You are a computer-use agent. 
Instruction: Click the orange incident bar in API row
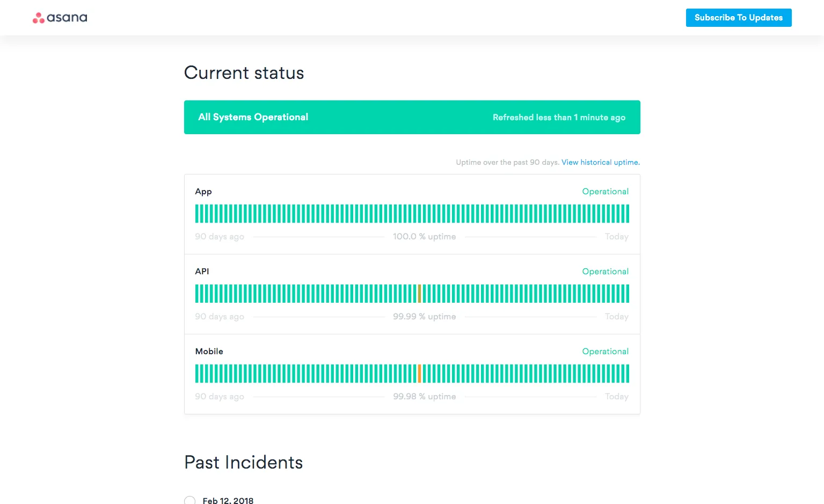point(419,294)
